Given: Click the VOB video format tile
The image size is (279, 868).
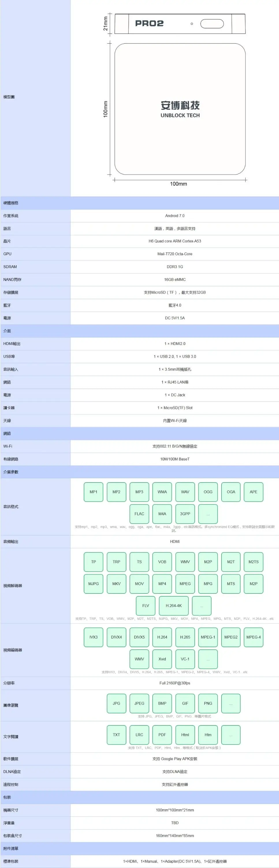Looking at the screenshot, I should (x=162, y=562).
